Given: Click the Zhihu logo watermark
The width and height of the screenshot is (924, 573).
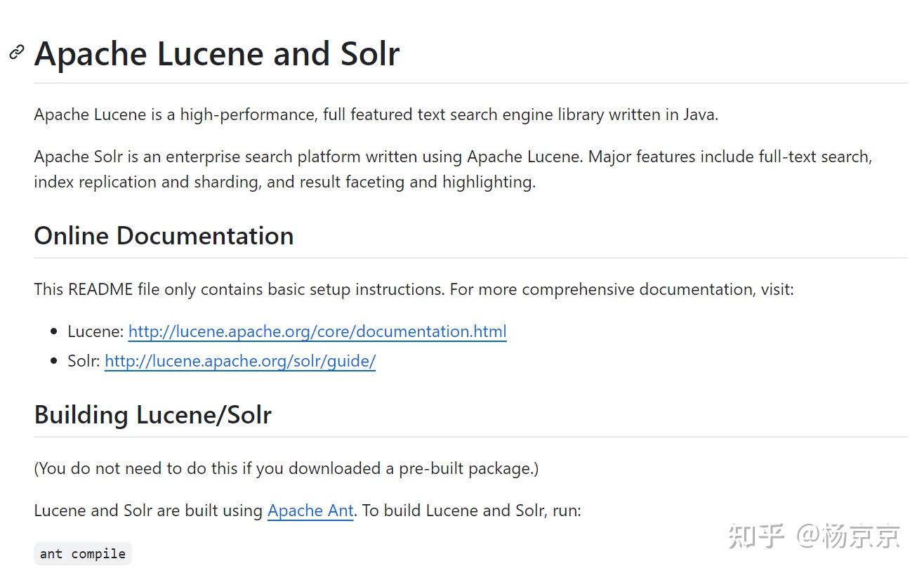Looking at the screenshot, I should [x=755, y=536].
